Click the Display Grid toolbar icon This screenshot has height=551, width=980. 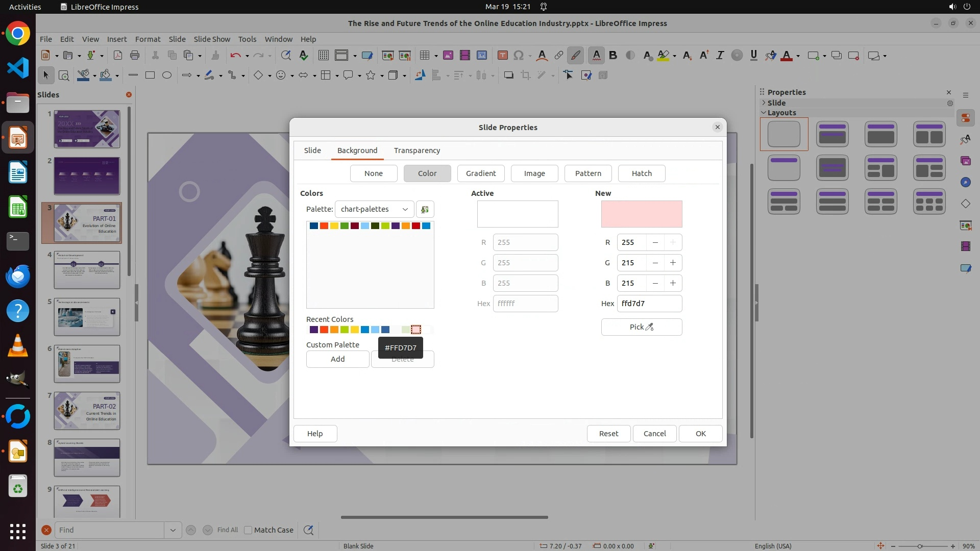pyautogui.click(x=323, y=56)
